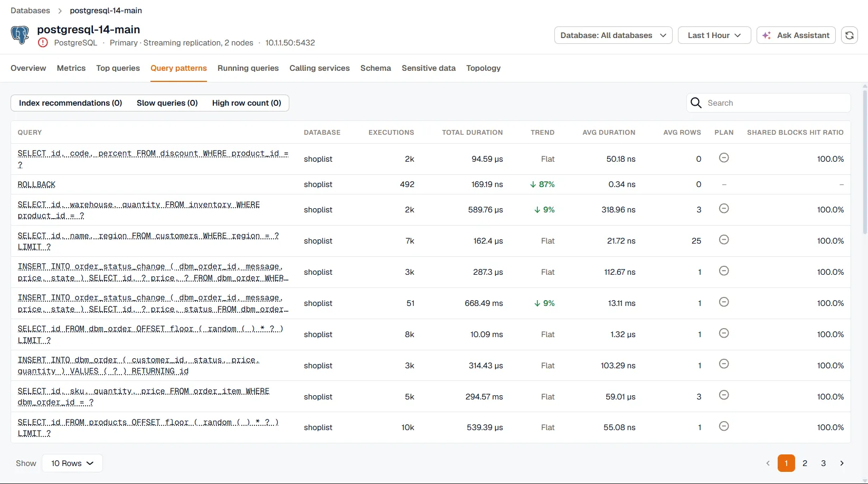
Task: Click the ↓ 87% trend value
Action: coord(542,184)
